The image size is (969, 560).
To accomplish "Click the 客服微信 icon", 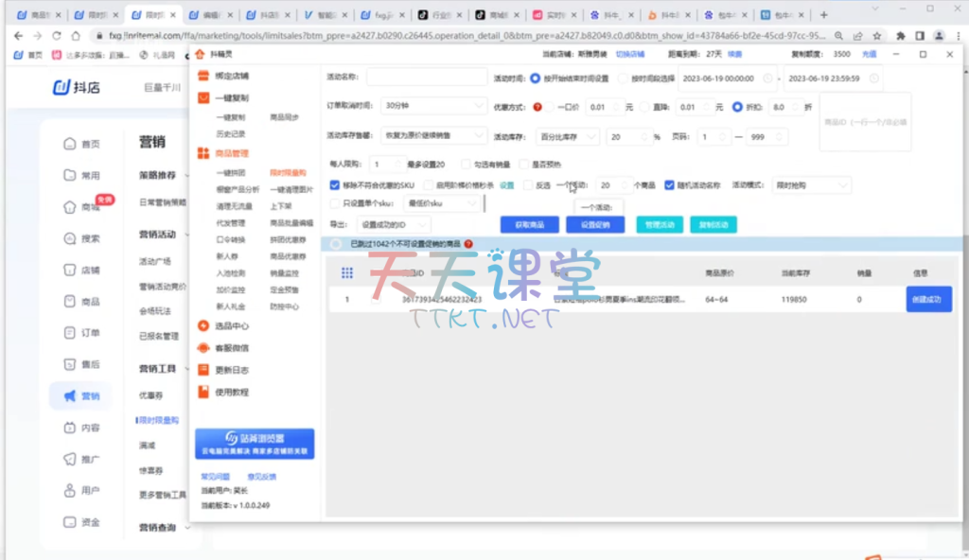I will (203, 347).
